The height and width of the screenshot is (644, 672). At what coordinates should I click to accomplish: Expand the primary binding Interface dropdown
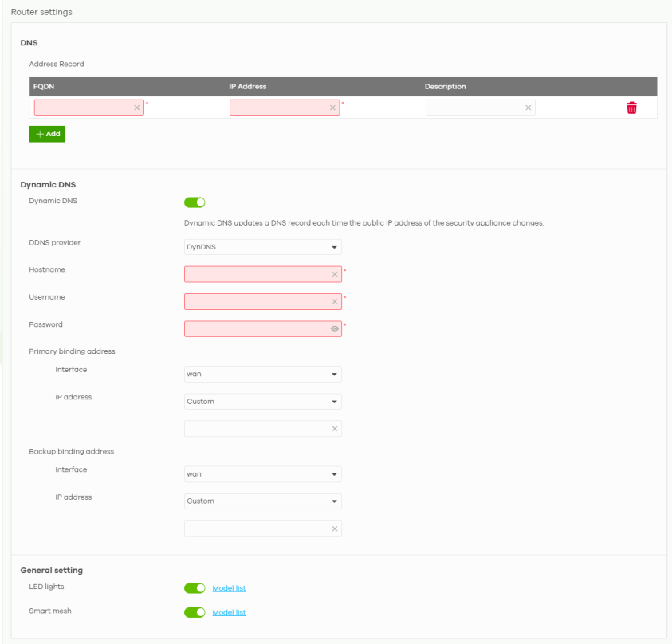point(262,375)
